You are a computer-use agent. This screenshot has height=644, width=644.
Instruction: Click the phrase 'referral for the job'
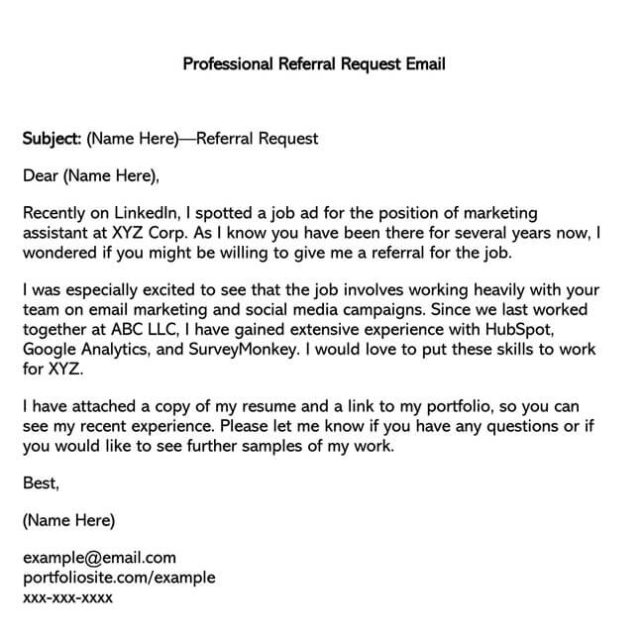(442, 253)
